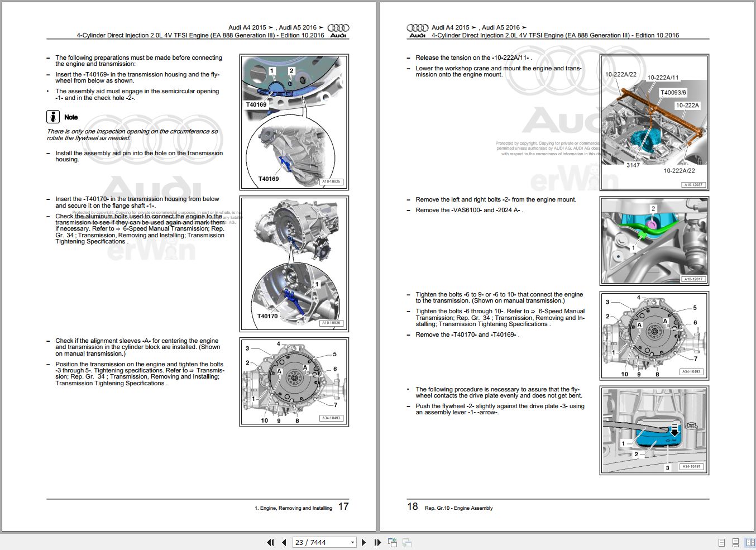
Task: Click footer text 'Rep. Gr.10 - Engine Assembly'
Action: [459, 508]
